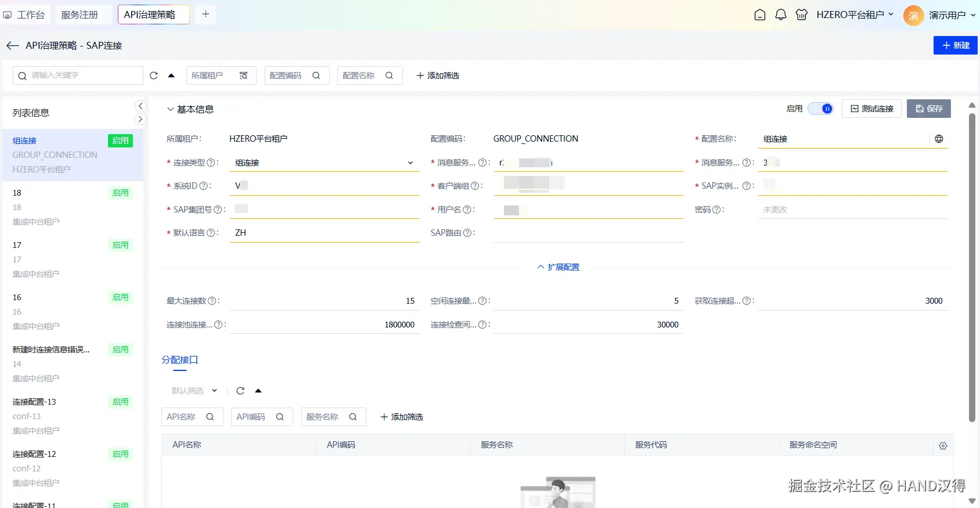Screen dimensions: 980x508
Task: Click the back arrow beside API治理策略 - SAP连接
Action: click(x=12, y=45)
